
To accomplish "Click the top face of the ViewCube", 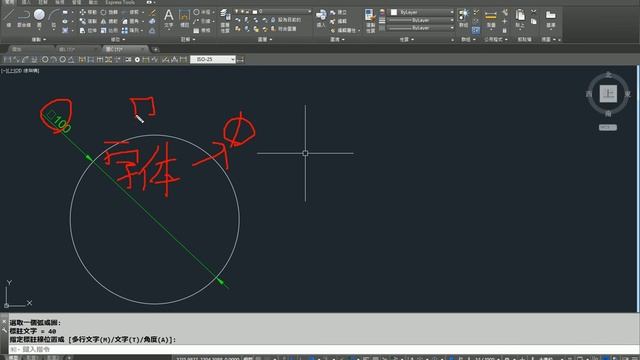I will click(608, 93).
